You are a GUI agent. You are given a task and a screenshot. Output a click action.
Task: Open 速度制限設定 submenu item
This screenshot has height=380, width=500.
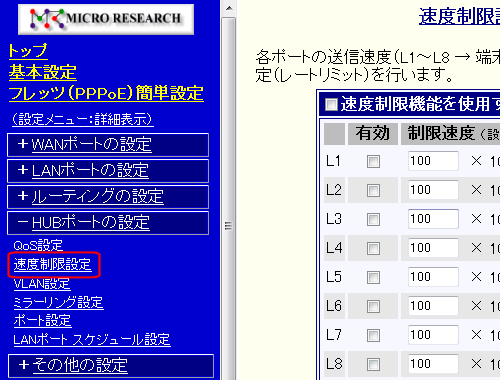[x=52, y=265]
